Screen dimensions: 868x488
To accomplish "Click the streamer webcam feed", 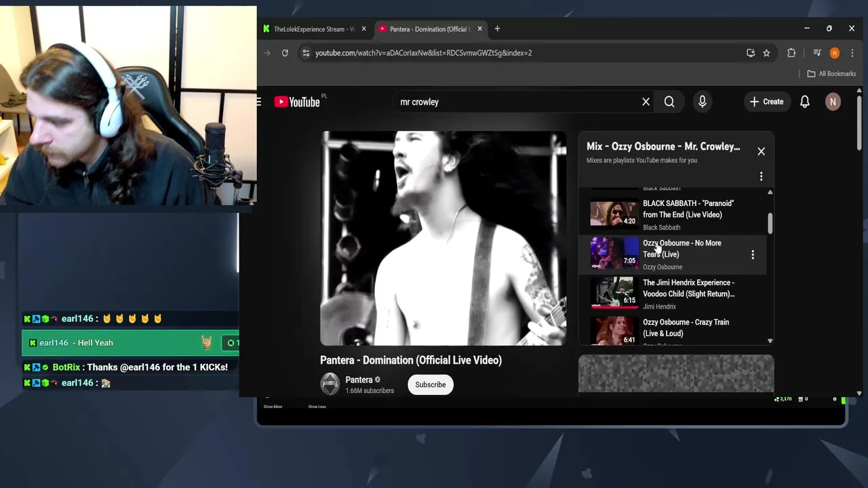I will (x=128, y=106).
